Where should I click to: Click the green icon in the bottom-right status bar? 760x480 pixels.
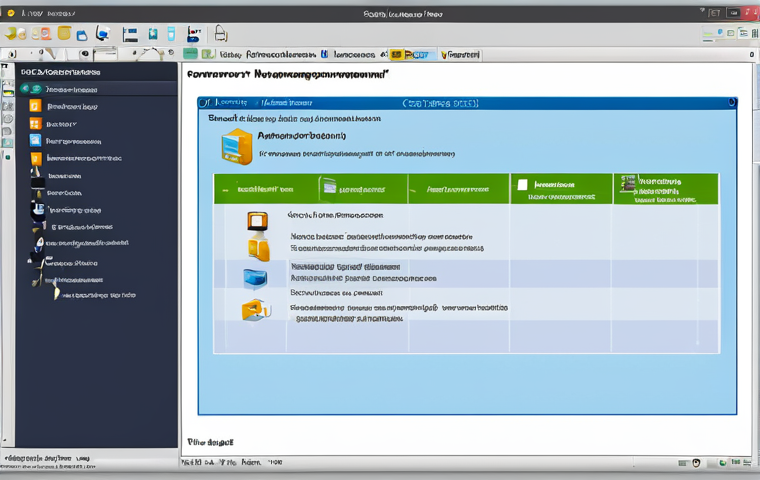pos(722,463)
